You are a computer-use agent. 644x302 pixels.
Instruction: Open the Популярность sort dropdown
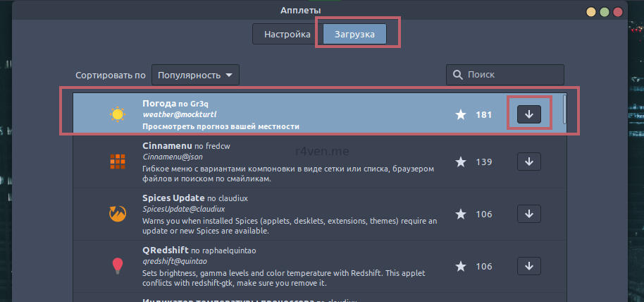point(195,75)
